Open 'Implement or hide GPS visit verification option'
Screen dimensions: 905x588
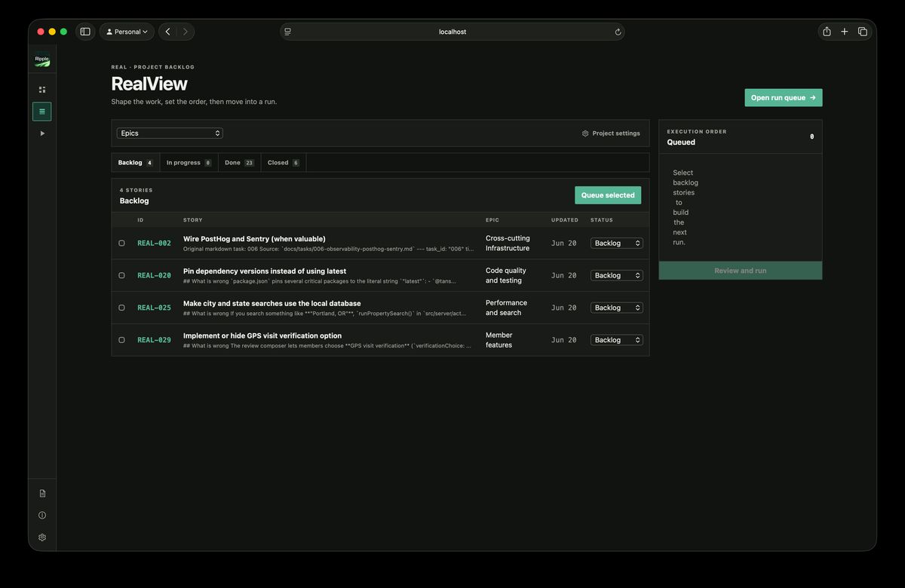pyautogui.click(x=262, y=336)
